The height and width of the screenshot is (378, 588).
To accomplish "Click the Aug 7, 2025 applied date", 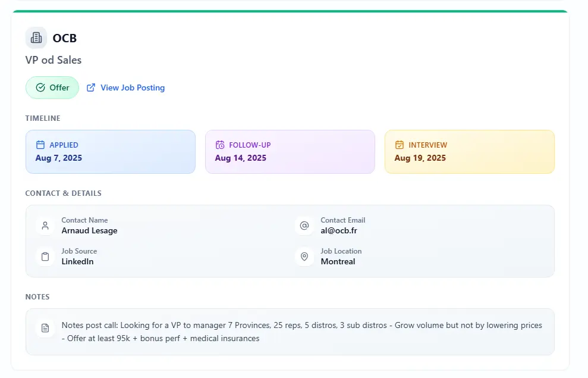I will (58, 158).
